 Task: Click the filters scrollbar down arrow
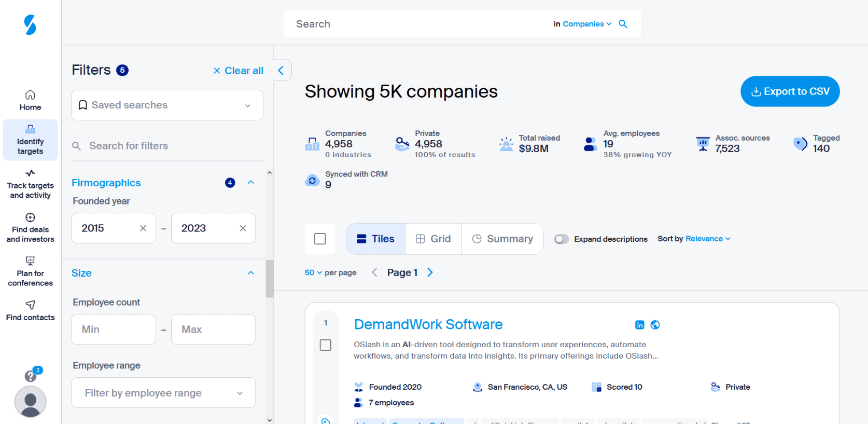(270, 420)
